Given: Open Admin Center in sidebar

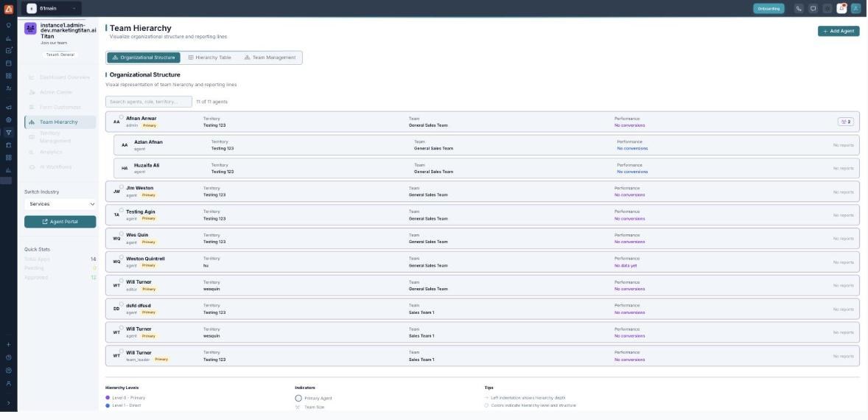Looking at the screenshot, I should click(60, 92).
